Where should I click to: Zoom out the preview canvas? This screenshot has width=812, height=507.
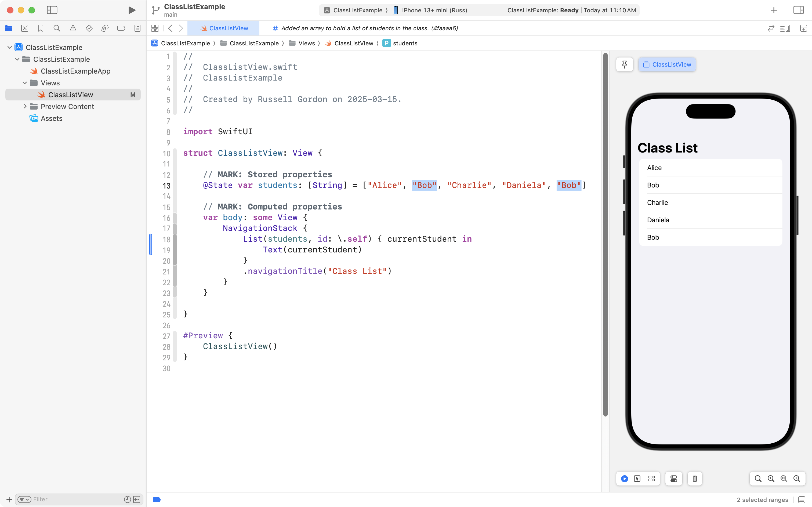click(758, 479)
